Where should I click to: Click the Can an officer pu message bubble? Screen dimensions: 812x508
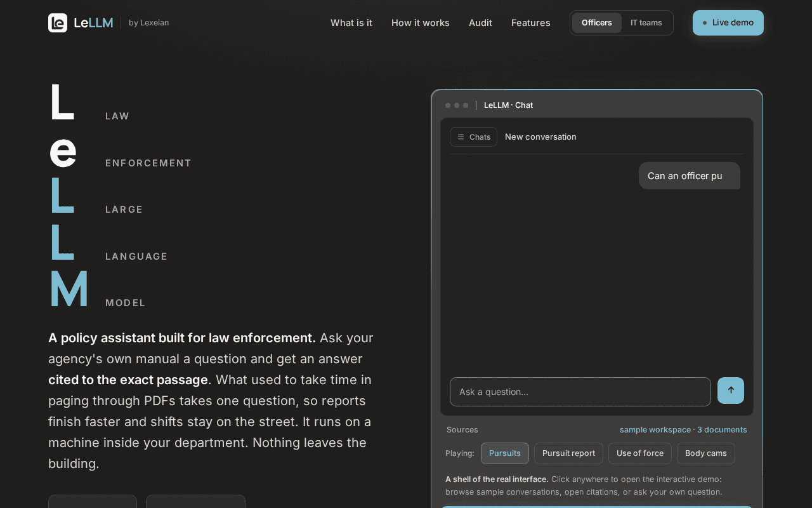690,176
